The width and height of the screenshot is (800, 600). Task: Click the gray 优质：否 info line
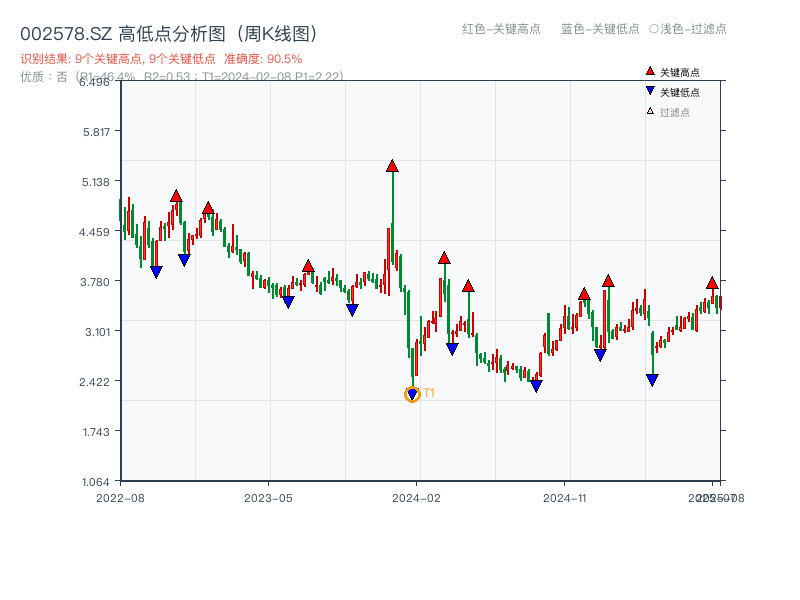click(x=181, y=76)
